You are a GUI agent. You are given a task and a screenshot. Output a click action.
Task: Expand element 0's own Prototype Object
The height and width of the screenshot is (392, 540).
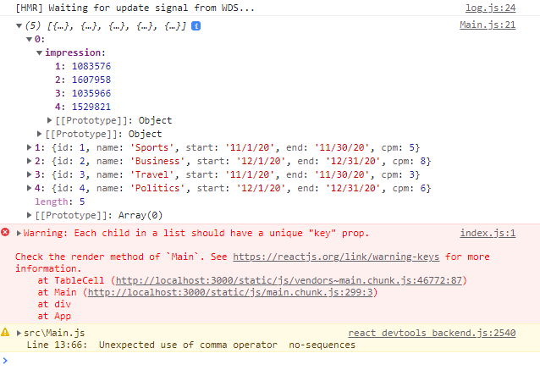pos(39,134)
